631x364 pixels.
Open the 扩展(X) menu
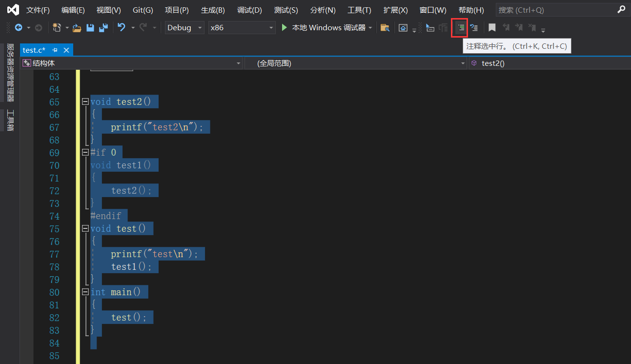[395, 10]
